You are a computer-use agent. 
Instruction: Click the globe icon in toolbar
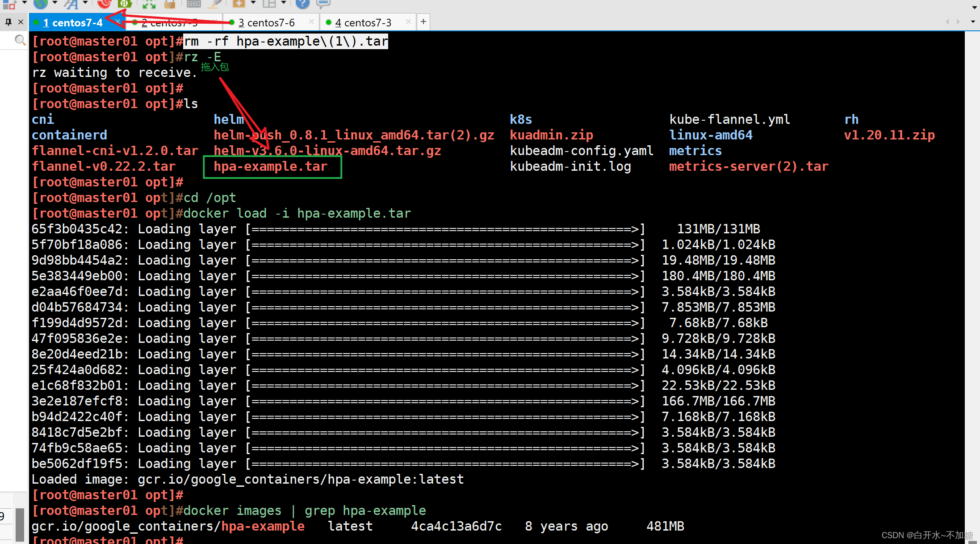pyautogui.click(x=41, y=4)
